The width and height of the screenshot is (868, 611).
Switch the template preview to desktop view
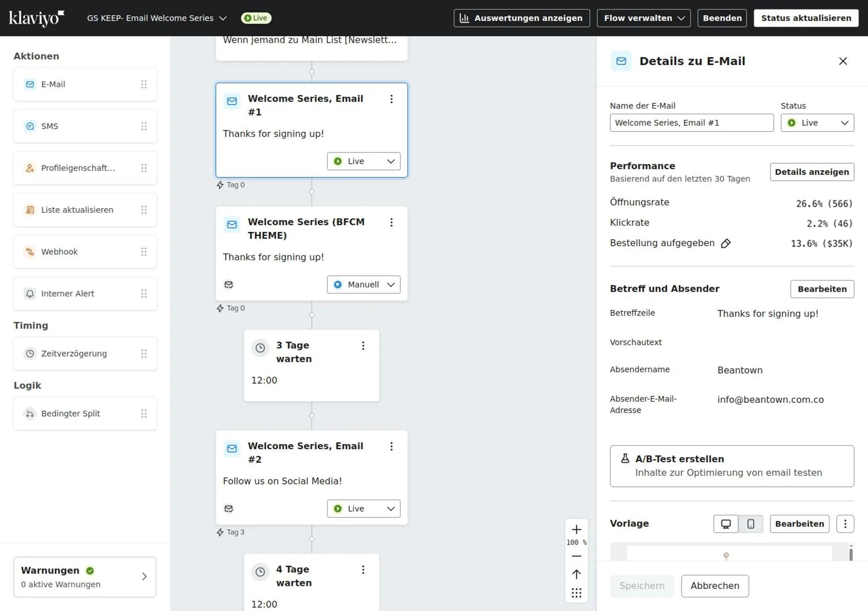pyautogui.click(x=725, y=524)
